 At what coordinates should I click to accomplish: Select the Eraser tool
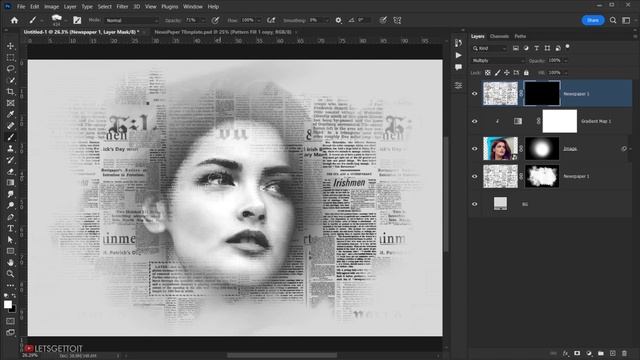pyautogui.click(x=11, y=171)
